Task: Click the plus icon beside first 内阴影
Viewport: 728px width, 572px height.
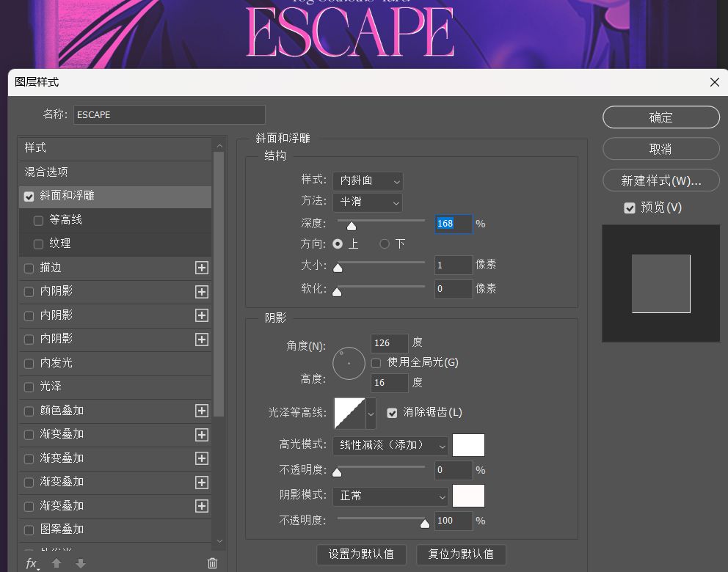Action: pos(202,292)
